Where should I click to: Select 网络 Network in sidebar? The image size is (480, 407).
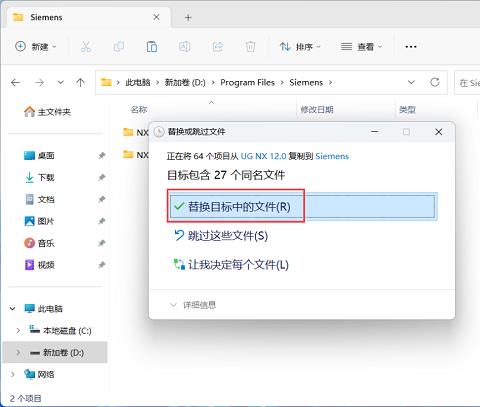39,374
